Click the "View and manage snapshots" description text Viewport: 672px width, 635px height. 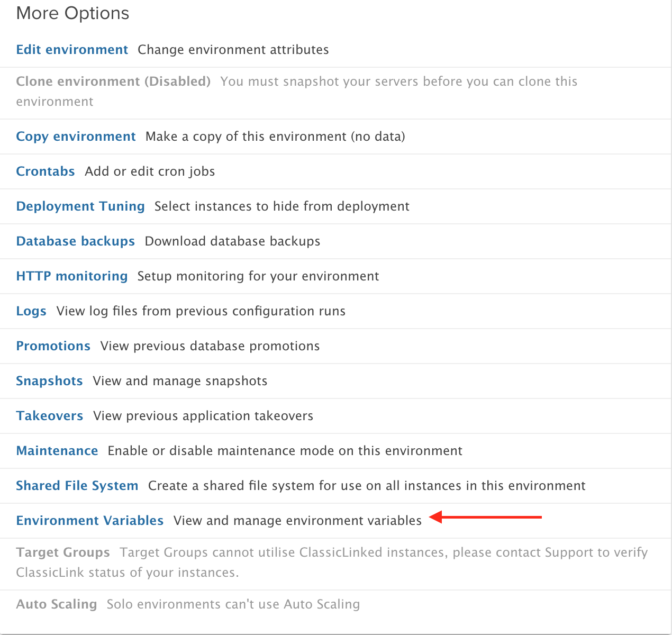point(180,381)
